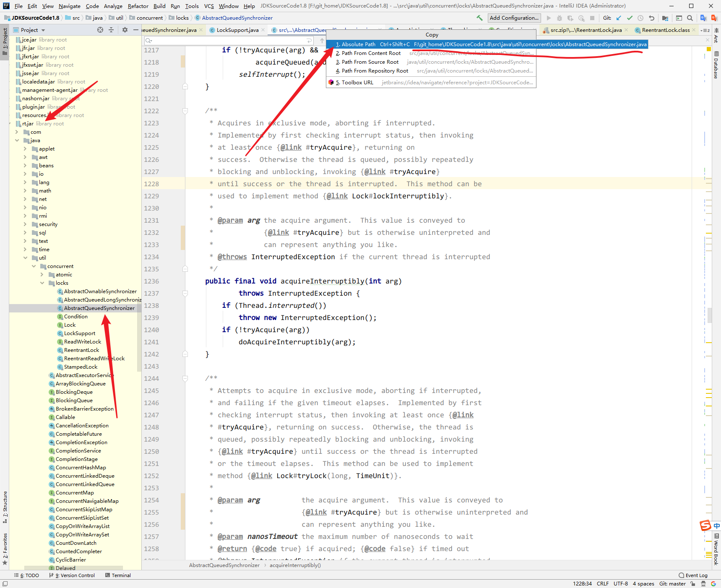Click the Stop square icon in toolbar
The width and height of the screenshot is (721, 588).
tap(592, 18)
